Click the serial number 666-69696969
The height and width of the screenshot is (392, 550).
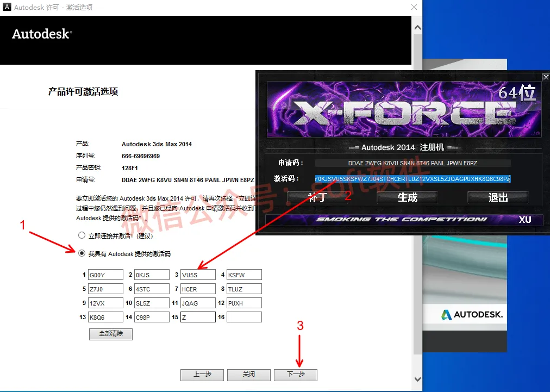pos(141,156)
